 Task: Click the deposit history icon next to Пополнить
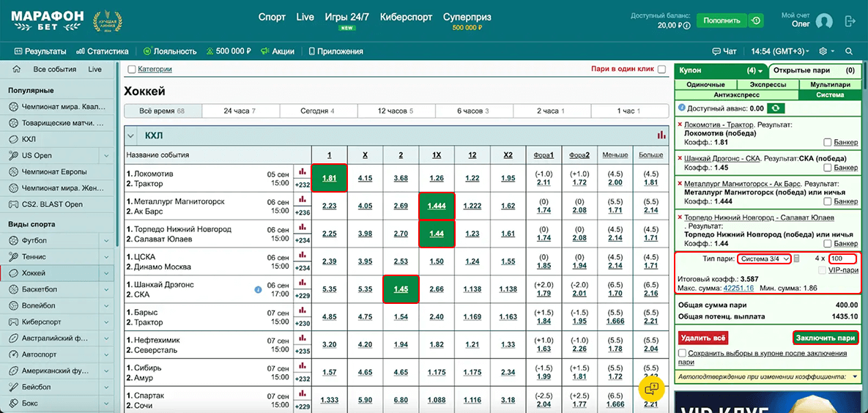tap(756, 21)
